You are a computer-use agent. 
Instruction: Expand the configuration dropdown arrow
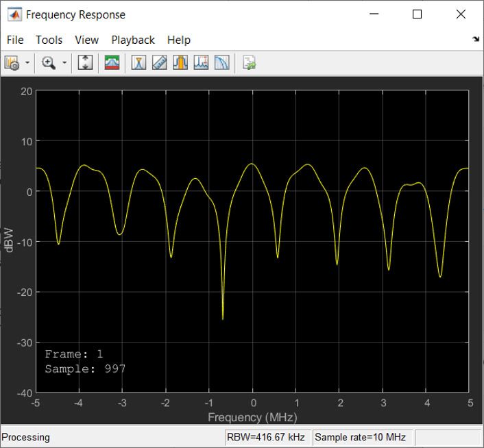click(27, 63)
